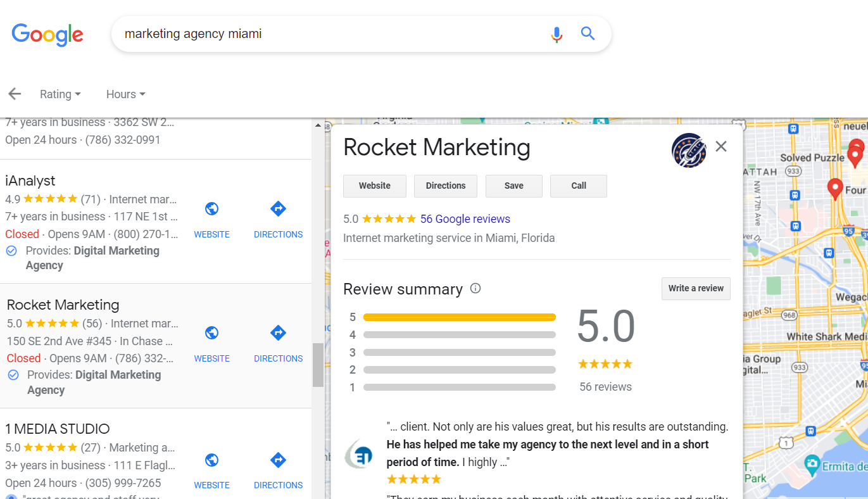868x499 pixels.
Task: Click the Solved Puzzle map label
Action: 812,158
